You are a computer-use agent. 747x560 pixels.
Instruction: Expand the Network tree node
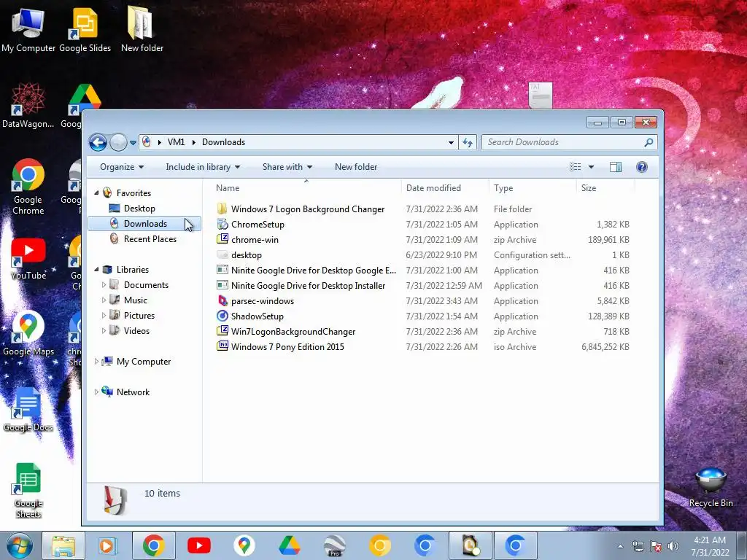tap(97, 392)
